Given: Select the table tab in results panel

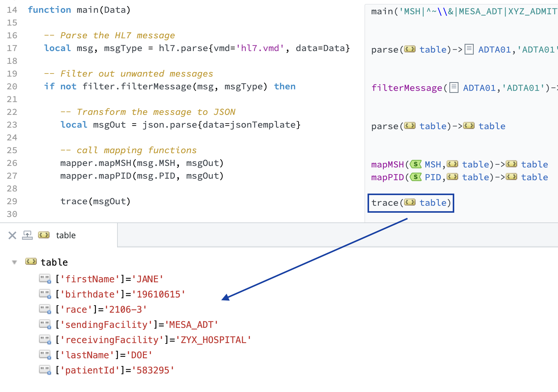Looking at the screenshot, I should tap(65, 236).
